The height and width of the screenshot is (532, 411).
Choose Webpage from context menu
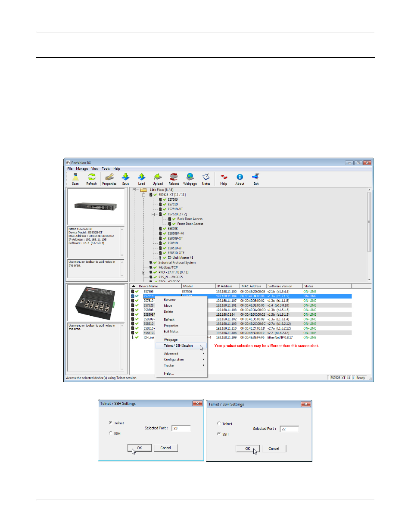click(181, 339)
